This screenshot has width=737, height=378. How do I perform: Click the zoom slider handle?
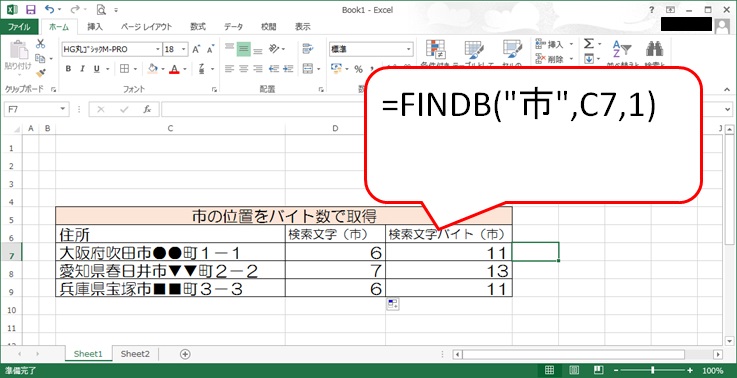click(652, 370)
